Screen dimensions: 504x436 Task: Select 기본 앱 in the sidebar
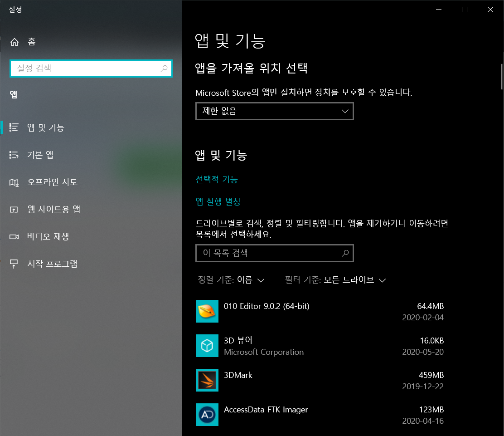[x=91, y=155]
